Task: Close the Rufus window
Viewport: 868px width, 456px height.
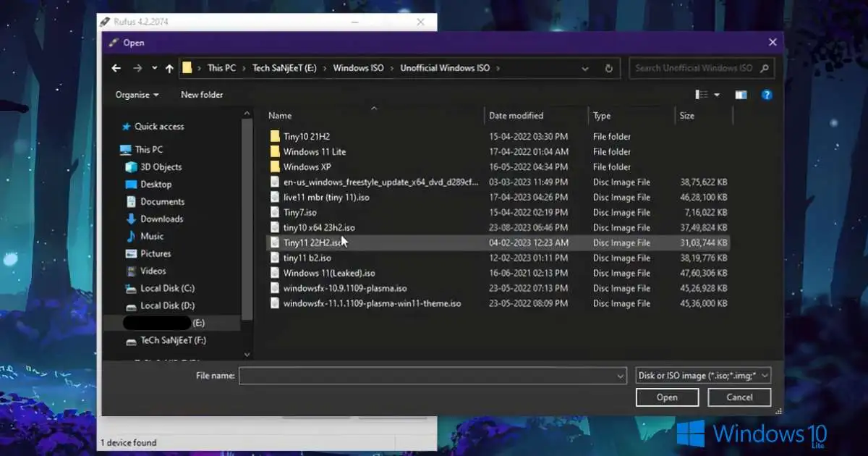Action: click(421, 22)
